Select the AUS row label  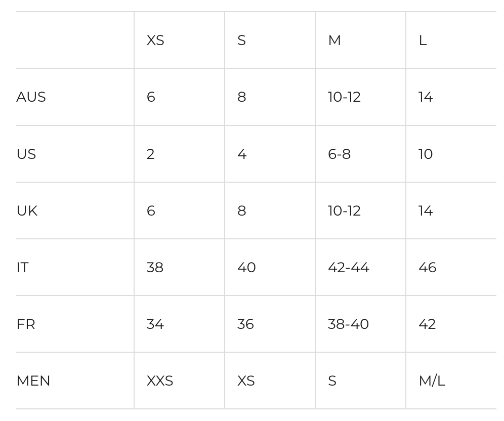point(31,97)
